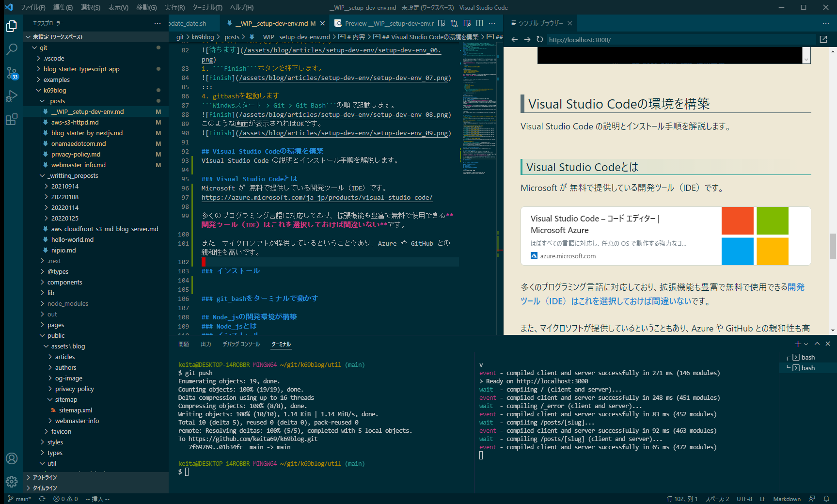This screenshot has height=504, width=837.
Task: Open the terminal launch profile dropdown
Action: coord(806,344)
